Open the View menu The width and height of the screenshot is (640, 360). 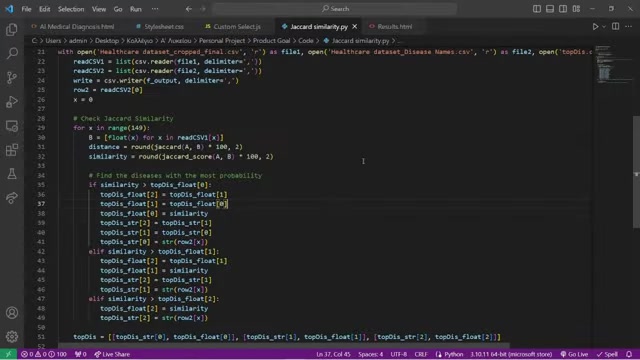[99, 9]
